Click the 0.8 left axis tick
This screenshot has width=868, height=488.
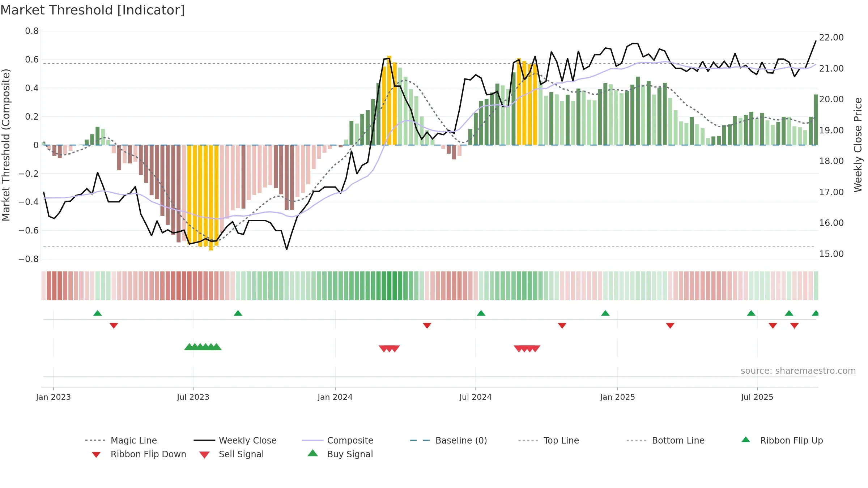click(32, 31)
